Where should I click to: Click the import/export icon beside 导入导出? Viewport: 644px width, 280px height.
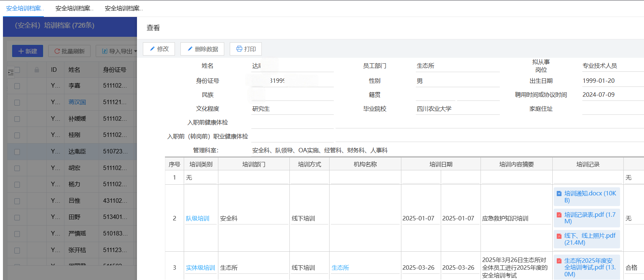[105, 51]
